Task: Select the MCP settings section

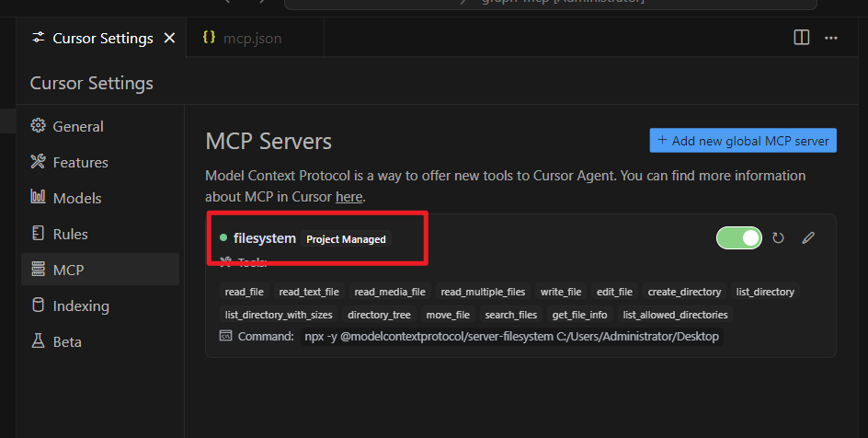Action: (x=100, y=270)
